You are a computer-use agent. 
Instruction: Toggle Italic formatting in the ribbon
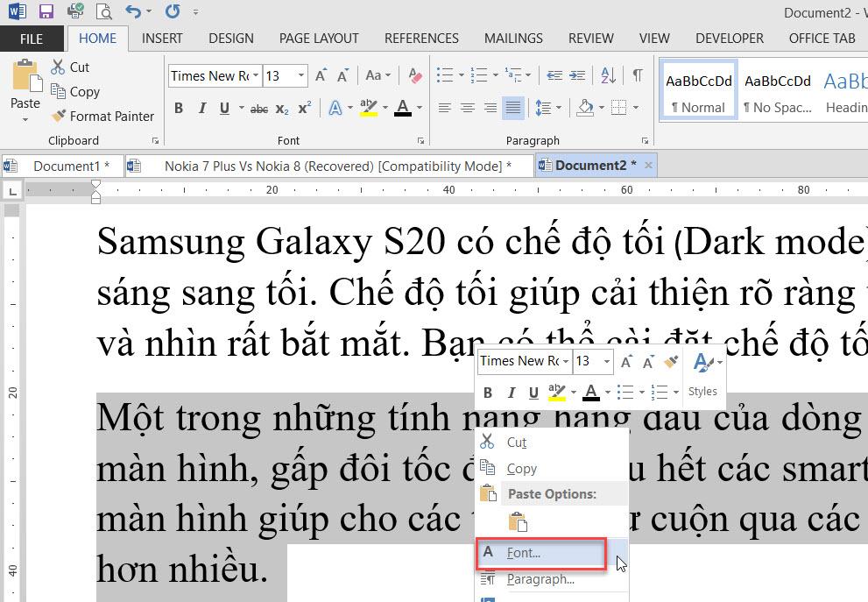tap(202, 108)
